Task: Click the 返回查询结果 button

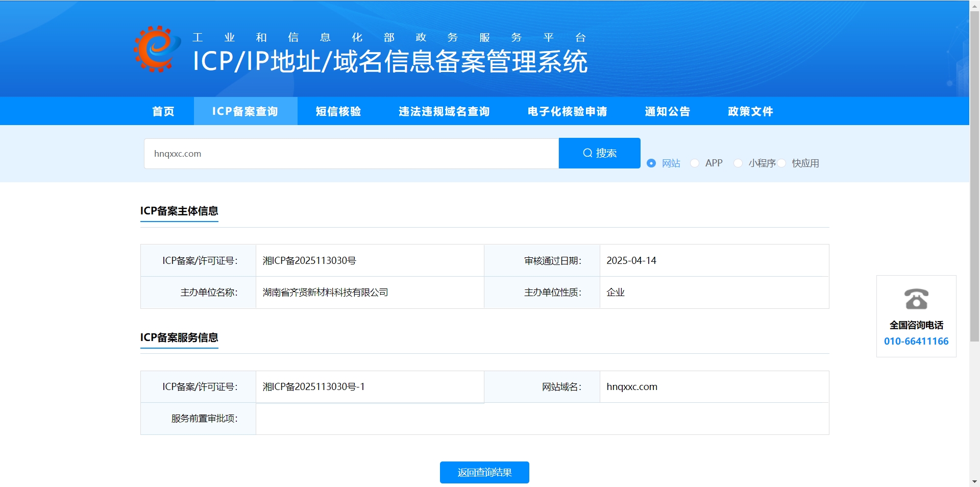Action: (484, 472)
